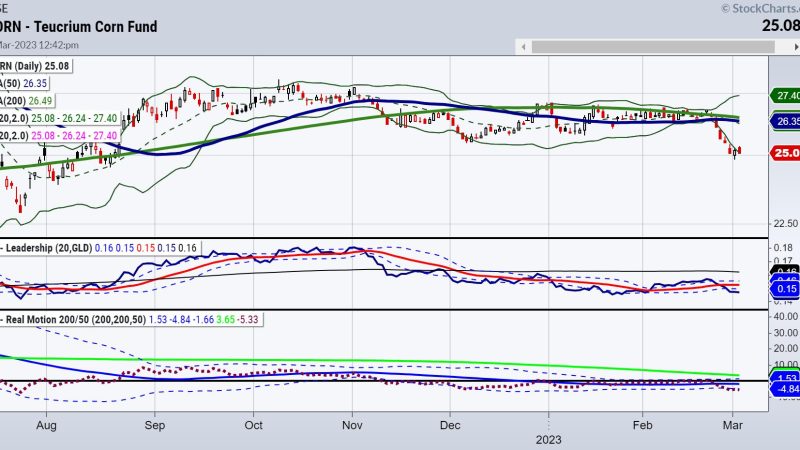Click the Nov label on time axis
800x450 pixels.
[351, 424]
